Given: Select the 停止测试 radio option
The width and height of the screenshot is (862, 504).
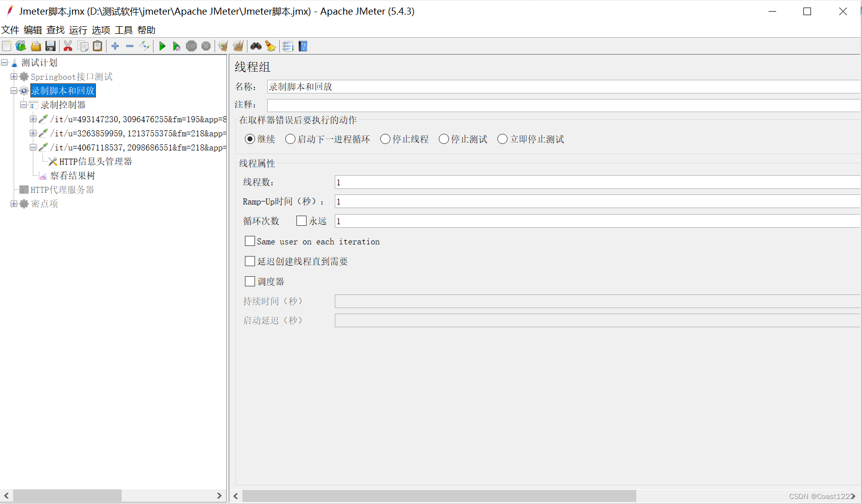Looking at the screenshot, I should tap(444, 139).
